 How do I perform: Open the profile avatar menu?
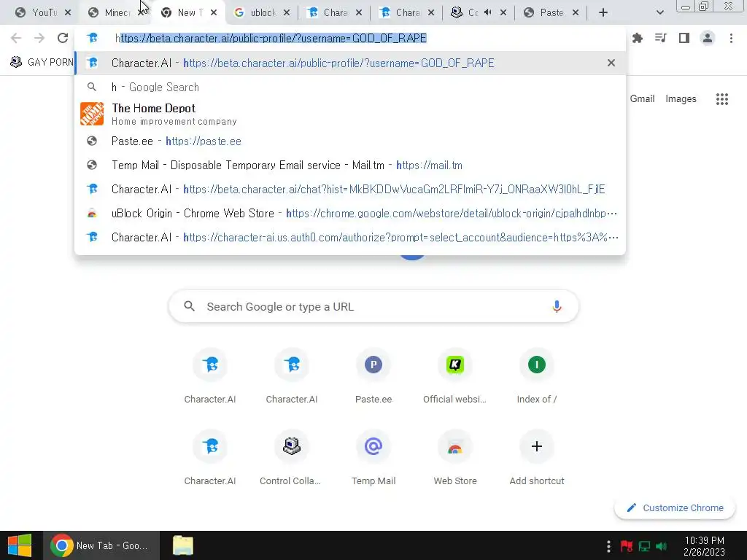pyautogui.click(x=708, y=38)
